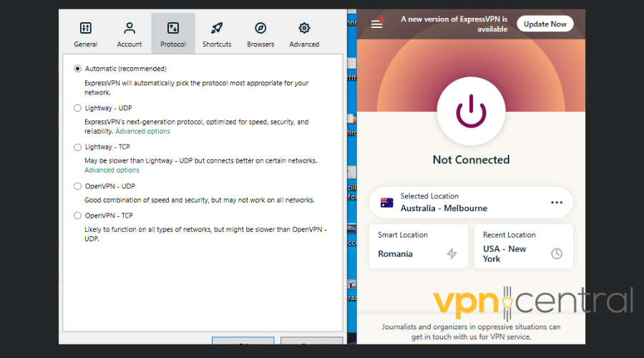This screenshot has height=358, width=644.
Task: Switch to the Shortcuts tab
Action: point(216,34)
